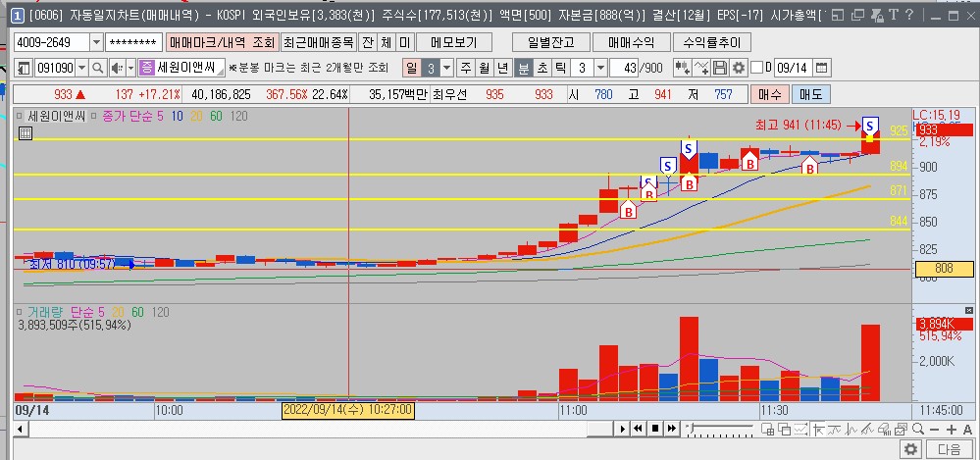The width and height of the screenshot is (980, 460).
Task: Click the help question mark icon
Action: 909,15
